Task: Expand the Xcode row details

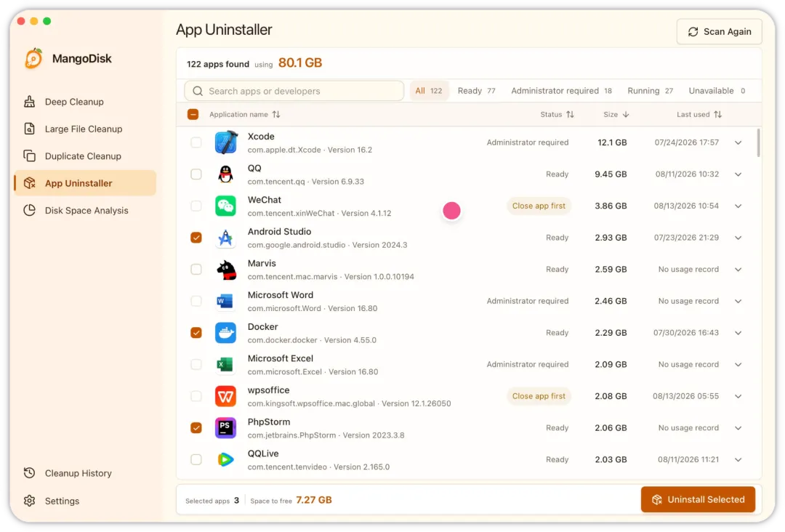Action: [x=738, y=142]
